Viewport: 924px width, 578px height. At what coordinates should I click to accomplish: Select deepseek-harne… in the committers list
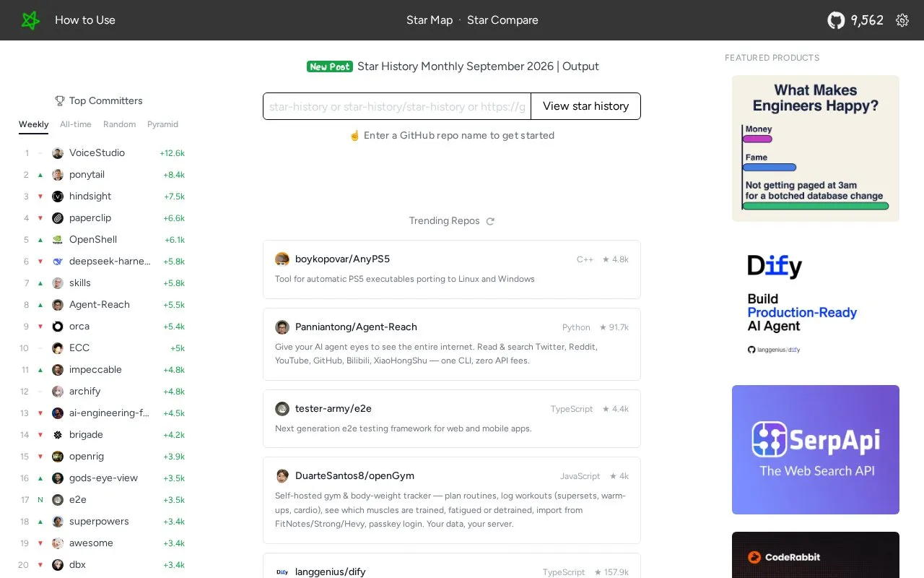click(110, 262)
